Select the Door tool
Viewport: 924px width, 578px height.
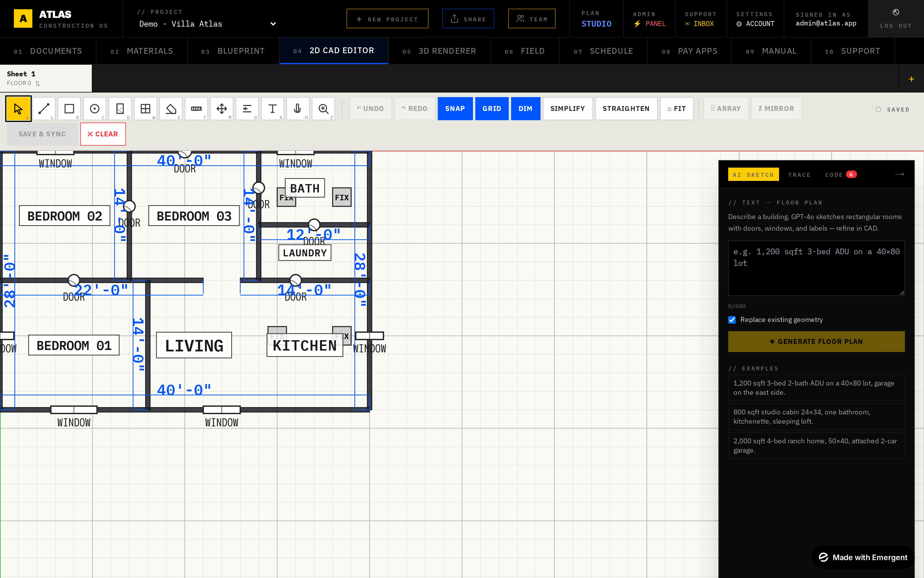(120, 109)
